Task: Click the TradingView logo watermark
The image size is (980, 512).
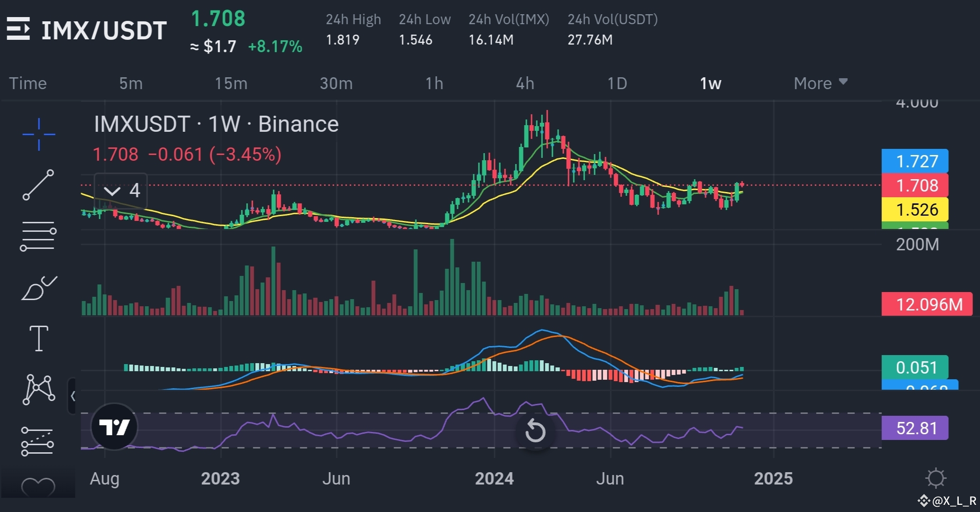Action: pyautogui.click(x=115, y=427)
